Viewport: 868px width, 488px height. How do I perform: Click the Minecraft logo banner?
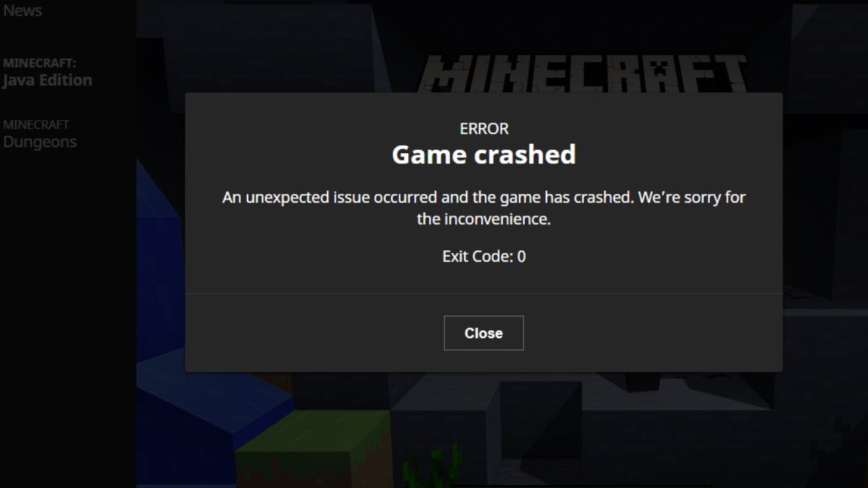[x=583, y=74]
